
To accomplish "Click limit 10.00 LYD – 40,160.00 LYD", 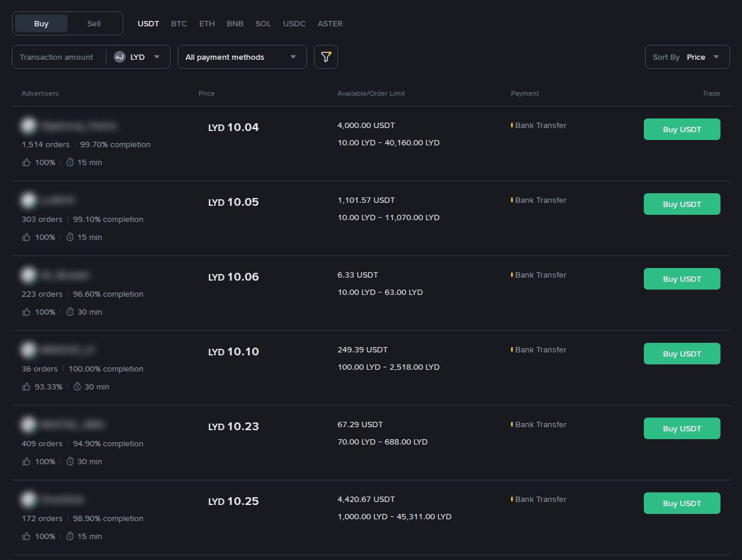I will pyautogui.click(x=388, y=142).
